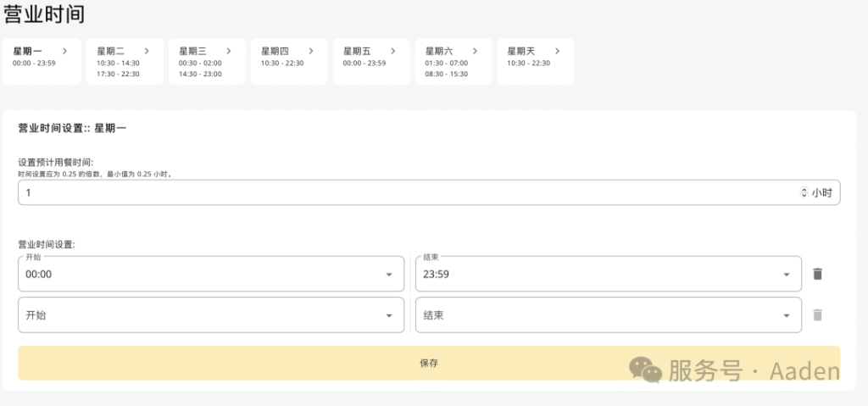Open the 23:59 end time dropdown
Screen dimensions: 868x406
[x=786, y=275]
